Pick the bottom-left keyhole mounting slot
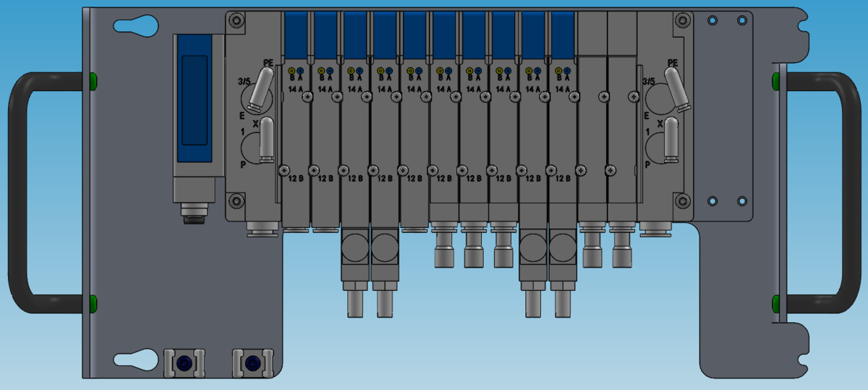The width and height of the screenshot is (868, 390). [136, 359]
